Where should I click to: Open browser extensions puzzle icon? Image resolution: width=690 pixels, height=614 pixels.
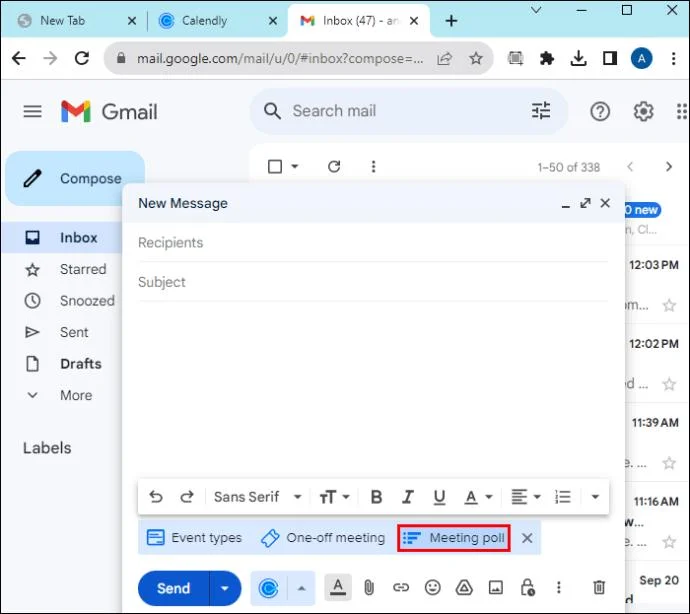(547, 58)
